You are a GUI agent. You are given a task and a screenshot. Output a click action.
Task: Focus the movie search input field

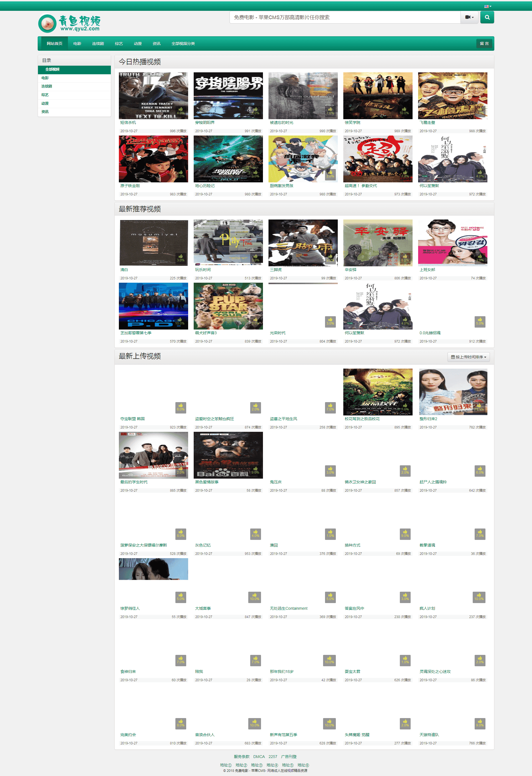pos(345,17)
